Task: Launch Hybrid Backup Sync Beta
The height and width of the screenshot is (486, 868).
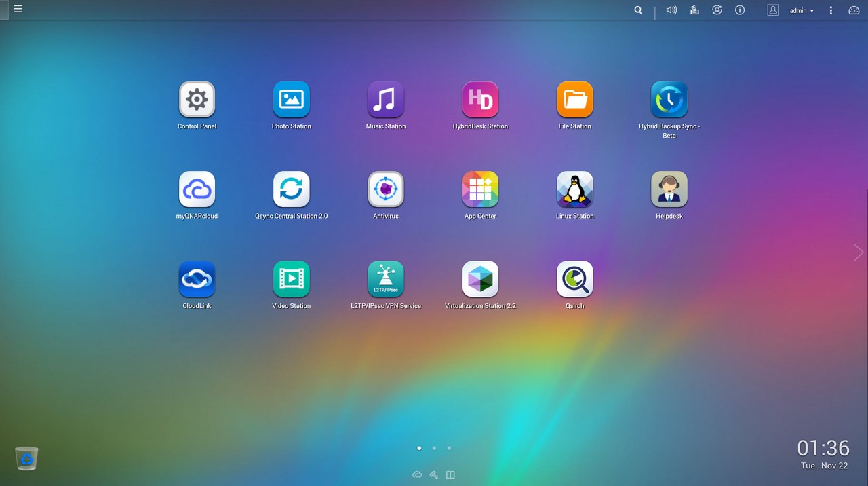Action: tap(669, 100)
